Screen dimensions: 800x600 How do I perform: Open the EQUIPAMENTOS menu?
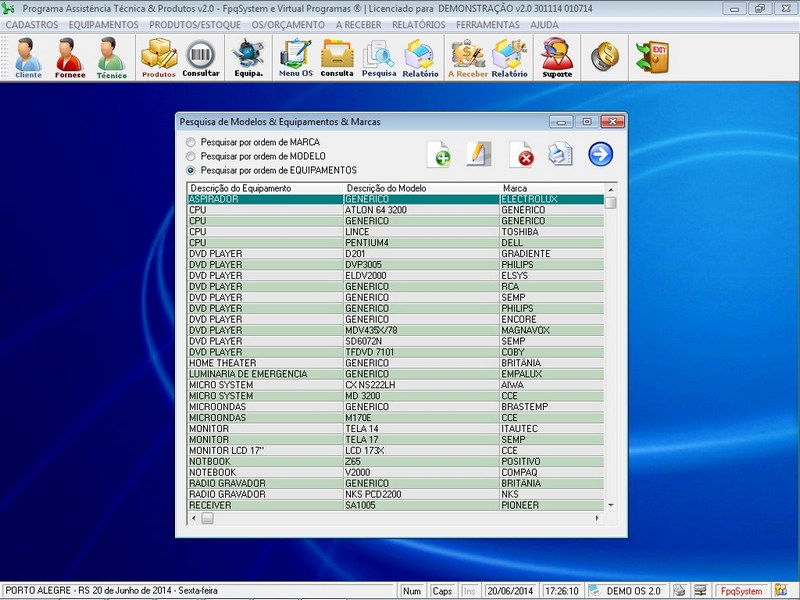pyautogui.click(x=104, y=25)
